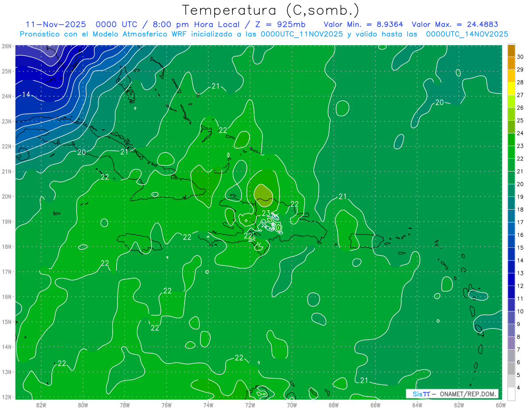Click the longitude label "62W"
The height and width of the screenshot is (411, 532).
coord(459,405)
